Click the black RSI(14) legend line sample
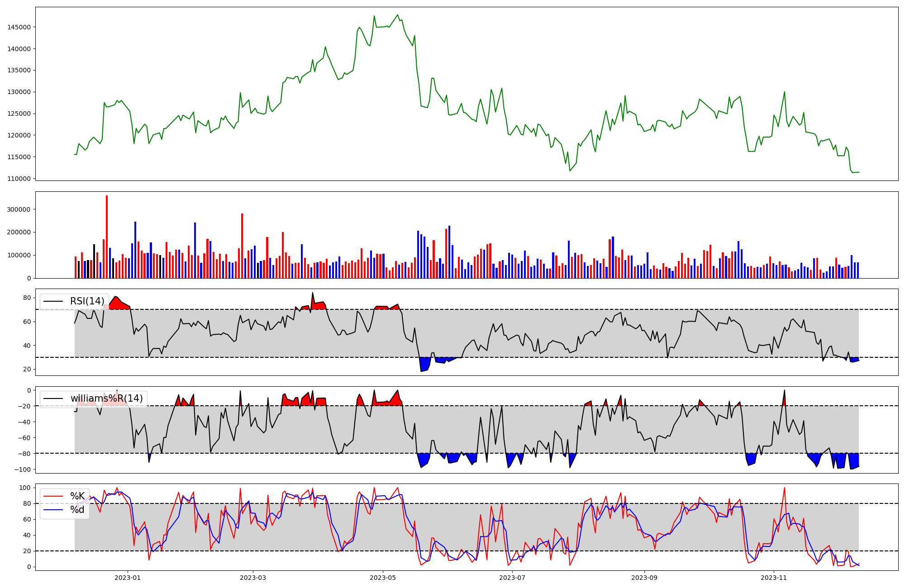The width and height of the screenshot is (905, 588). coord(53,301)
